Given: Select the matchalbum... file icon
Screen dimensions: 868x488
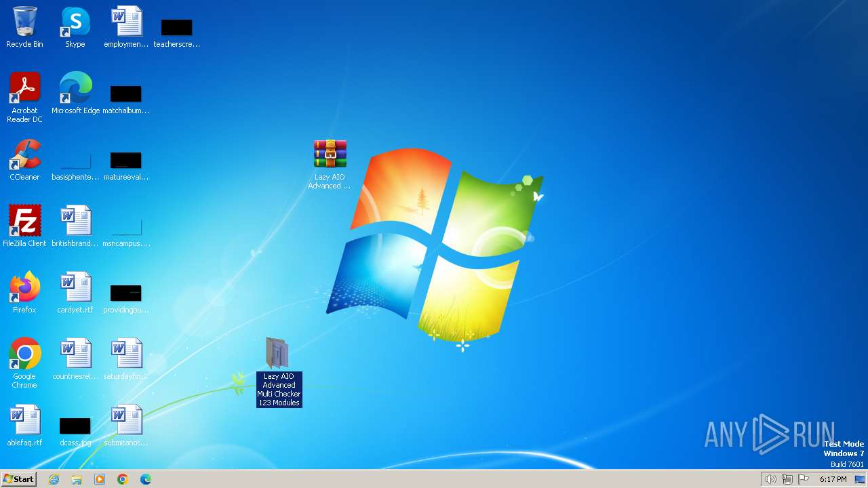Looking at the screenshot, I should (126, 99).
